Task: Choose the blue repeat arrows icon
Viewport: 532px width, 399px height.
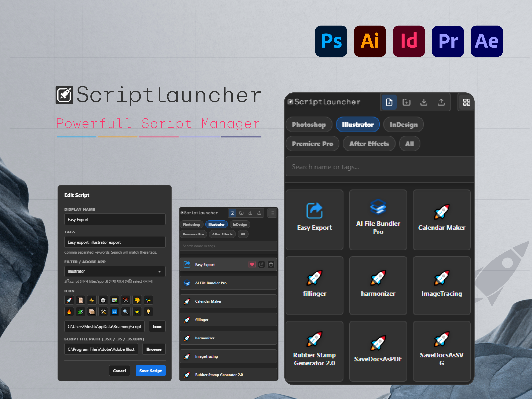Action: 115,312
